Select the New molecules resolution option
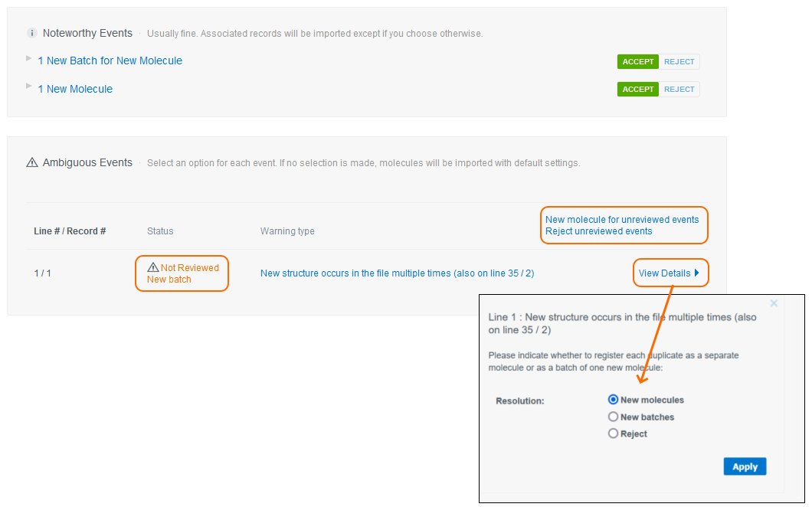 613,399
